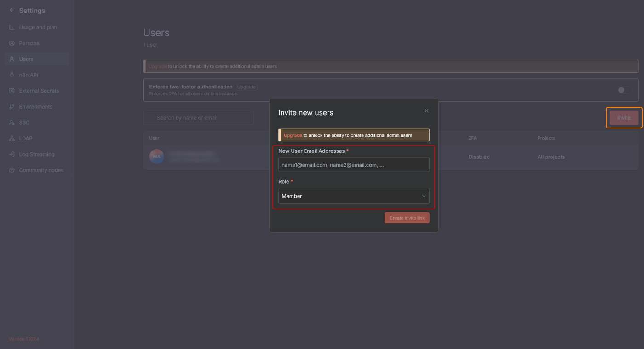The width and height of the screenshot is (644, 349).
Task: Open the Users settings section
Action: pos(26,59)
